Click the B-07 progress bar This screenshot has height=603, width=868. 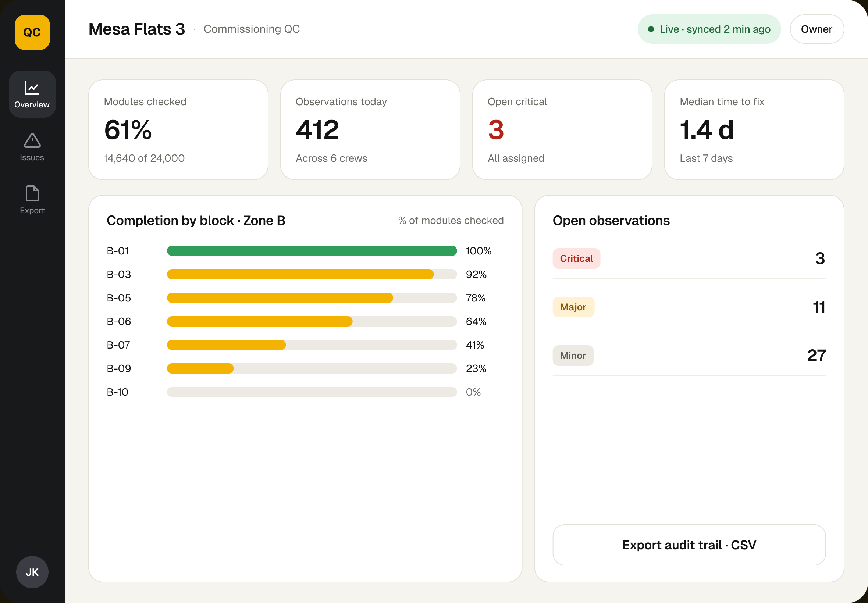pyautogui.click(x=312, y=345)
